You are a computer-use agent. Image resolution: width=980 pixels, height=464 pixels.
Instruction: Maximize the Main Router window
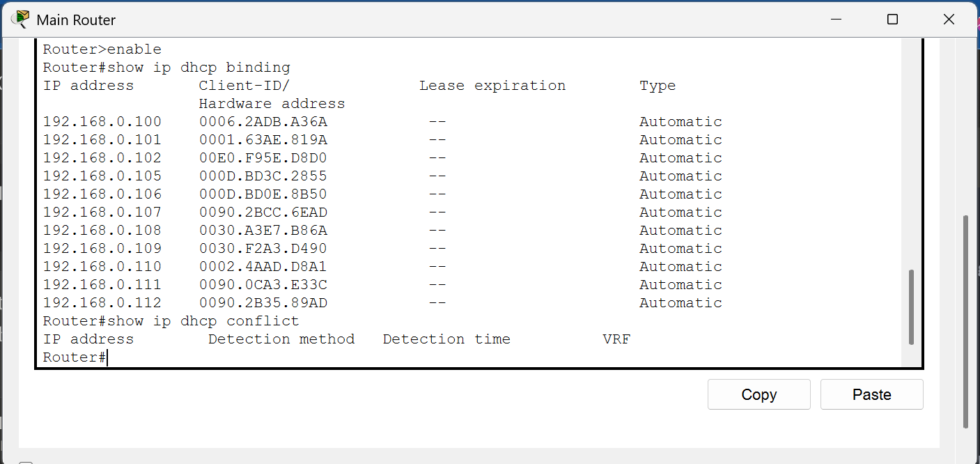[892, 20]
